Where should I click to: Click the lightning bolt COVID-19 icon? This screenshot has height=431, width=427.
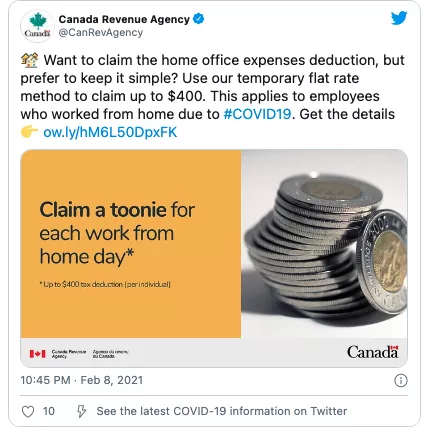[x=81, y=411]
